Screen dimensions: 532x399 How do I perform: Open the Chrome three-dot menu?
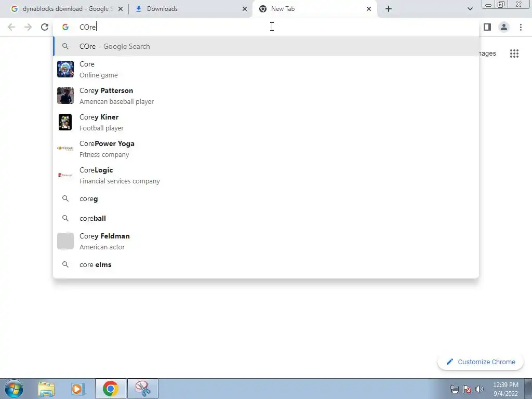(x=521, y=27)
